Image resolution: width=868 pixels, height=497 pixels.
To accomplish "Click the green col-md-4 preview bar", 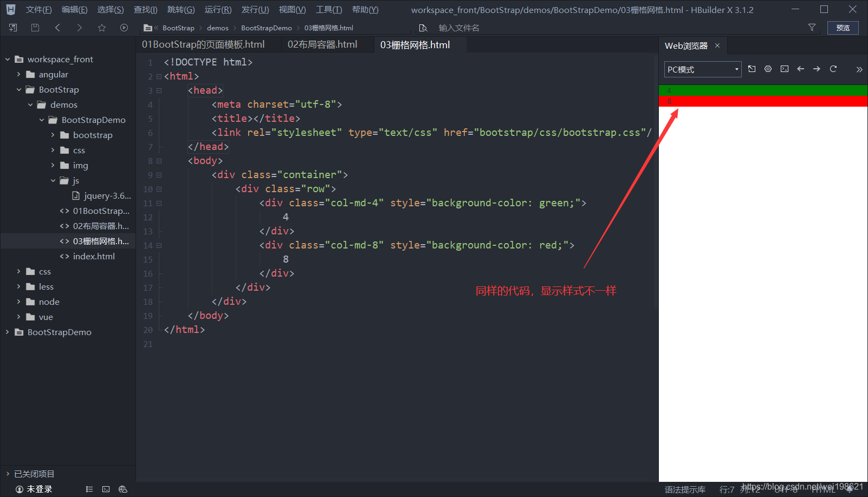I will [x=763, y=90].
